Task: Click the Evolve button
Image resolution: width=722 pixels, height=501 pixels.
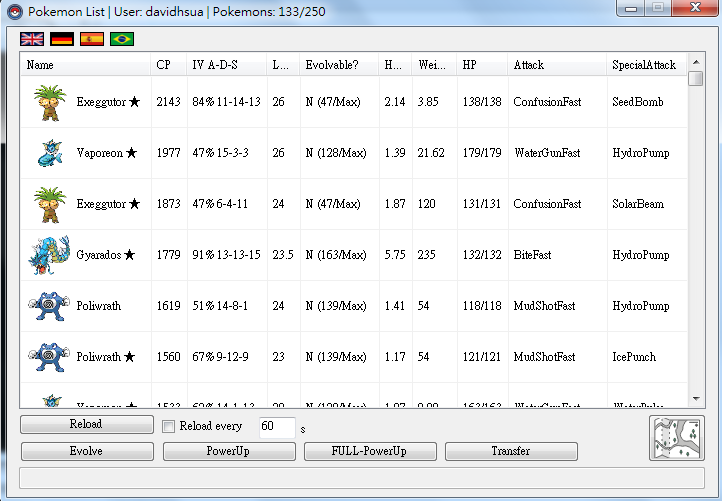Action: pyautogui.click(x=87, y=451)
